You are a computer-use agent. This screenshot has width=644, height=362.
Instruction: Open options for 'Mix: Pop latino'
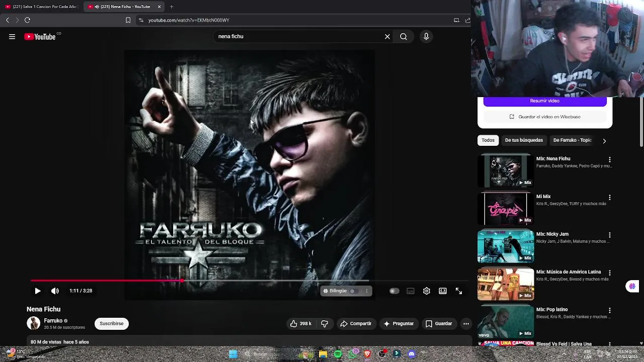(610, 311)
